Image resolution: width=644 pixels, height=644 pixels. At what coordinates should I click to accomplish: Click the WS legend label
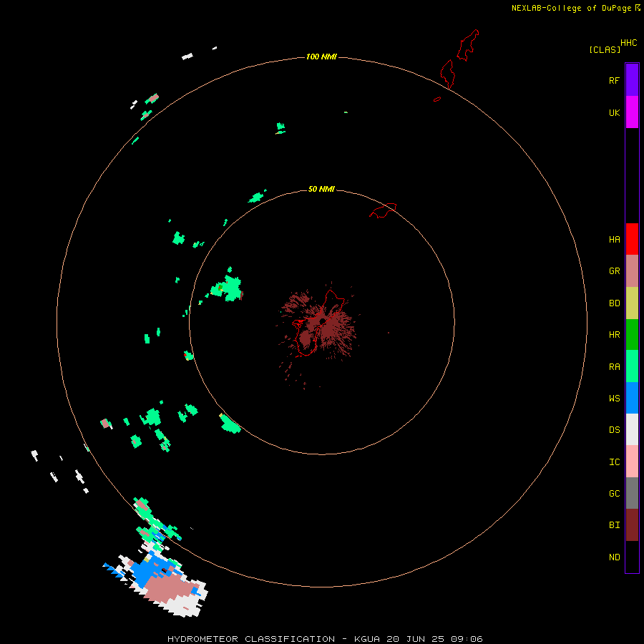pos(614,398)
